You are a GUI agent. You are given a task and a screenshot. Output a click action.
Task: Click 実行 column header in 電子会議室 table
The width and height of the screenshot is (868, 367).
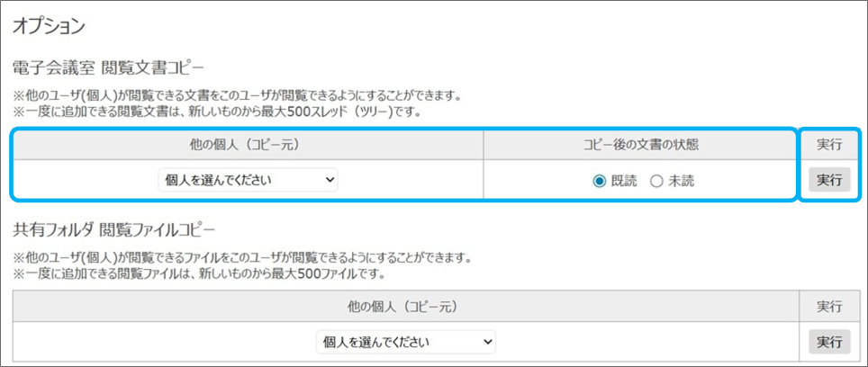click(x=829, y=144)
